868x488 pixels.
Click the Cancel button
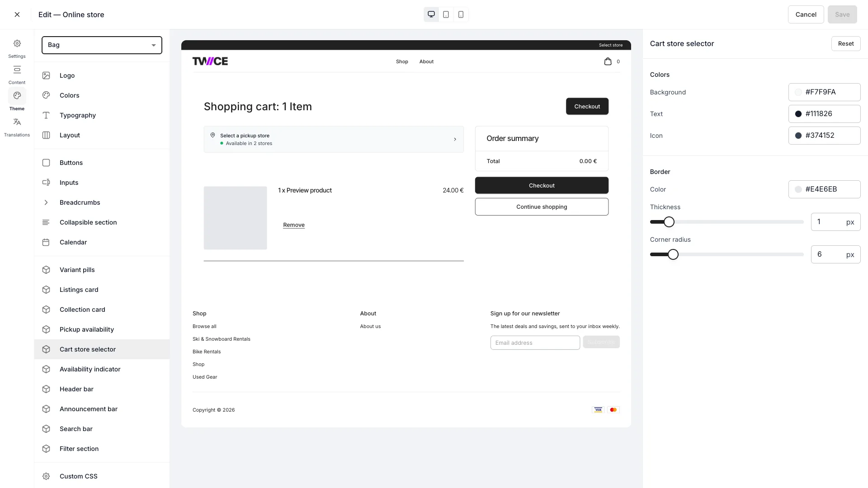[x=806, y=14]
